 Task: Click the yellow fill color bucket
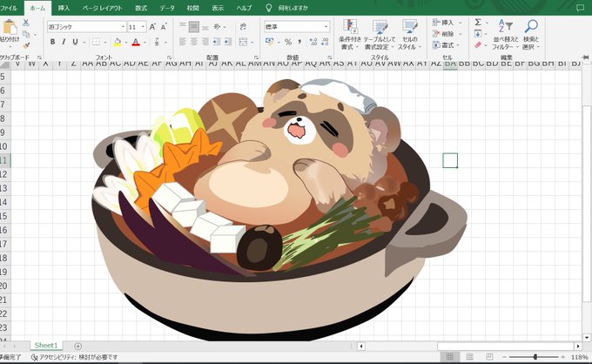pos(117,42)
